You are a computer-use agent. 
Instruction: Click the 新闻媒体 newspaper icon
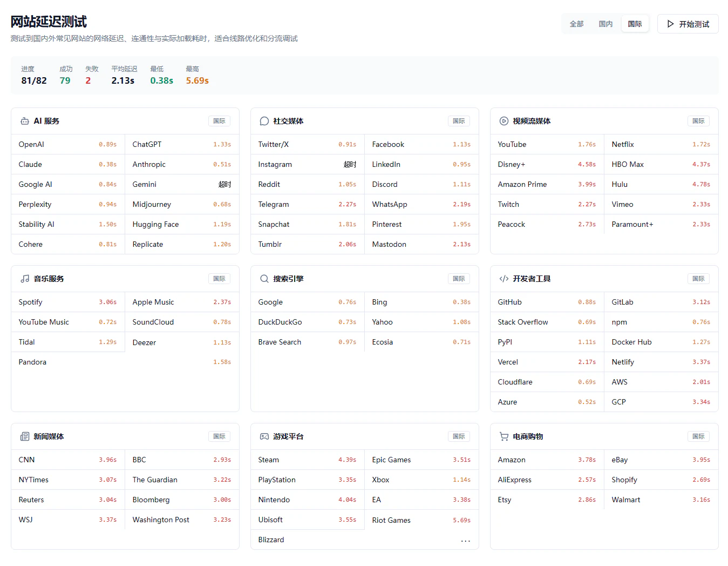point(25,436)
